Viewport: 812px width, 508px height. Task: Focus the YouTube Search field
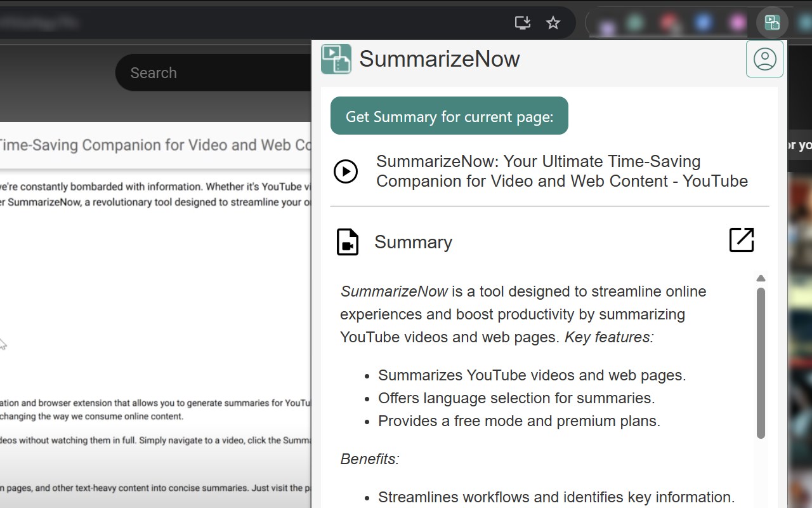pyautogui.click(x=213, y=72)
